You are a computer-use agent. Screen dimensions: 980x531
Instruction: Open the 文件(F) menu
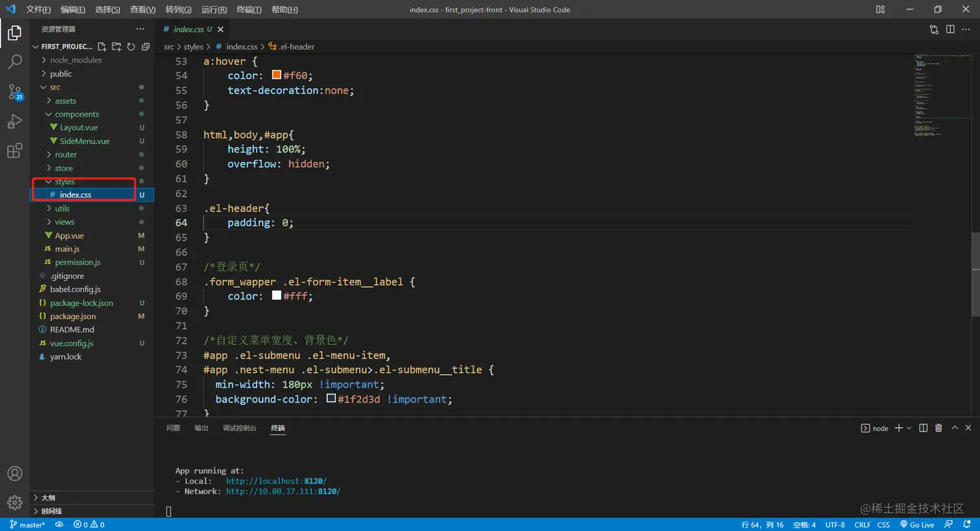pos(38,10)
